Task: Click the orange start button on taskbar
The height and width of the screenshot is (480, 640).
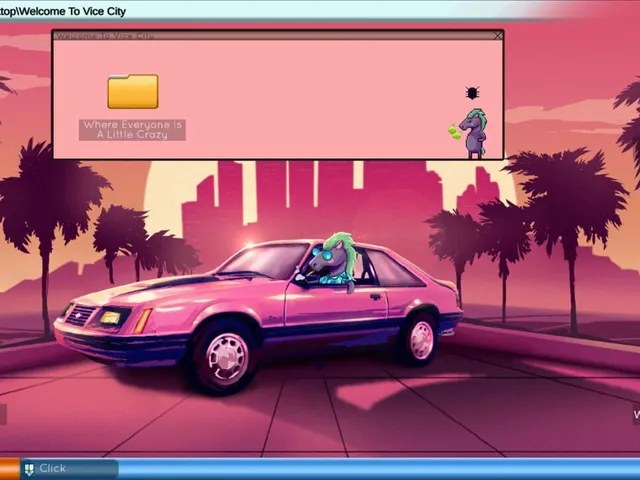Action: click(9, 469)
